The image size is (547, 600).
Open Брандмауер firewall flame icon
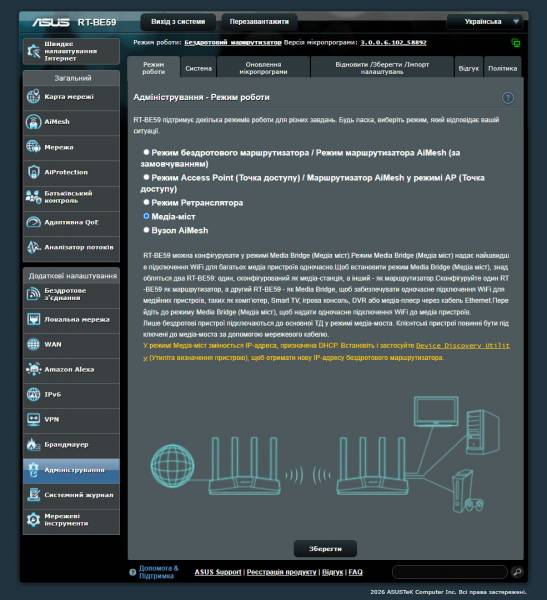tap(33, 444)
